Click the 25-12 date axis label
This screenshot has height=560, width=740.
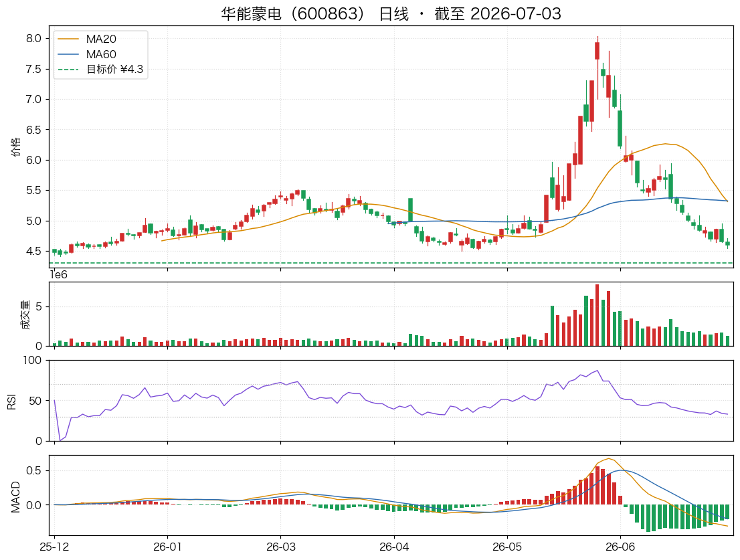[54, 547]
